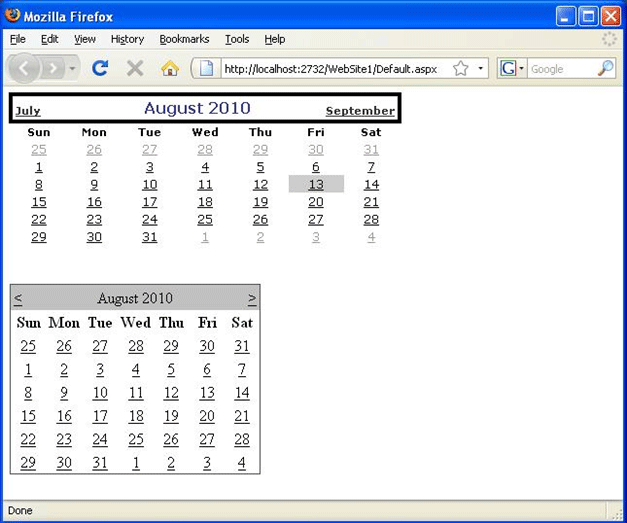Click the status bar resize grip
This screenshot has width=627, height=523.
(x=616, y=513)
